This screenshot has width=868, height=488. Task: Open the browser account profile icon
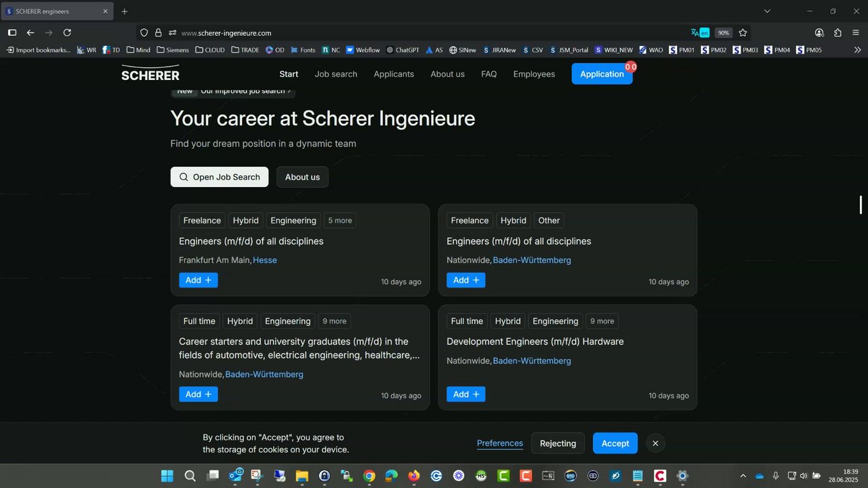click(819, 33)
